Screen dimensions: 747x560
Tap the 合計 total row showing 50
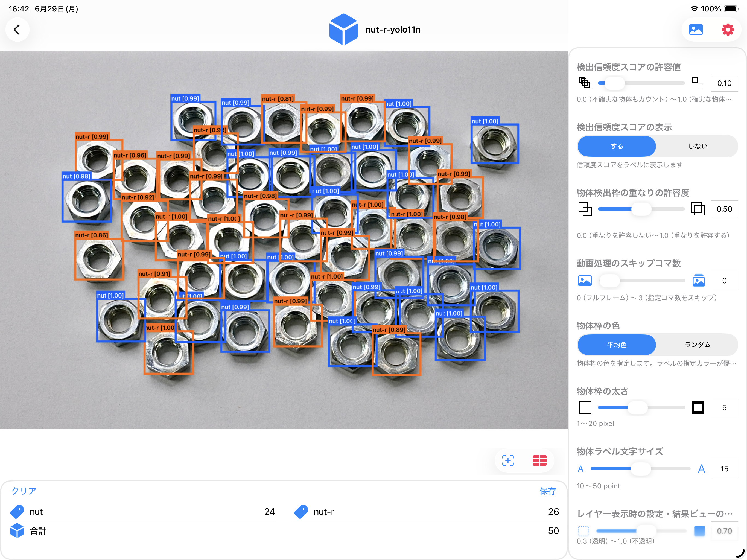284,531
